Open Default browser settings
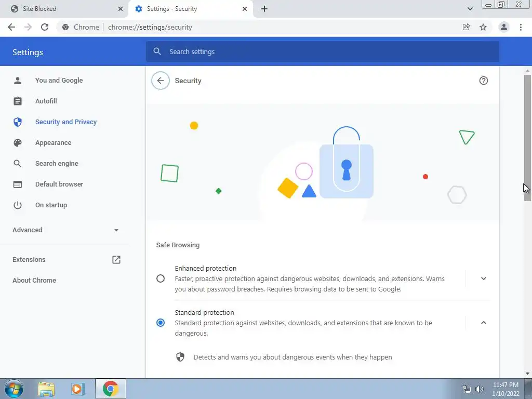 pyautogui.click(x=59, y=184)
